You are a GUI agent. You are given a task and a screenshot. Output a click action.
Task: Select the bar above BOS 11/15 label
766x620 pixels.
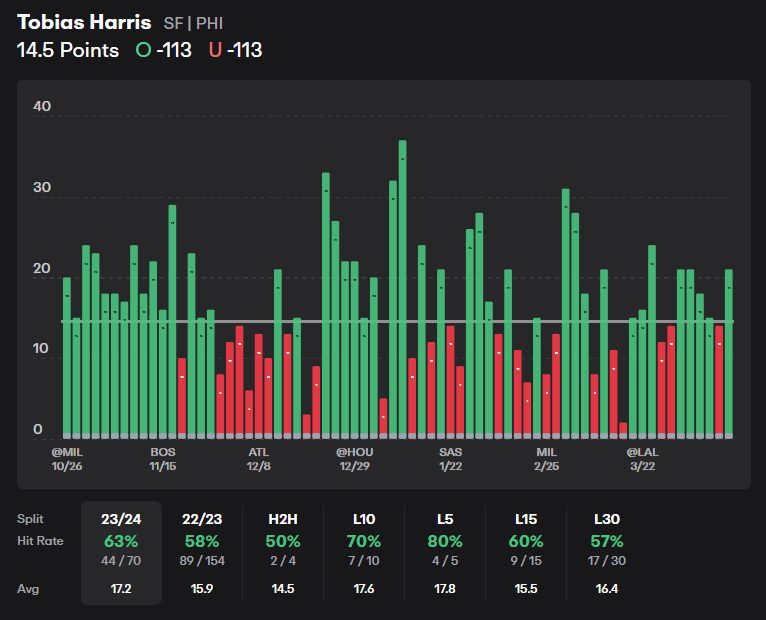163,374
